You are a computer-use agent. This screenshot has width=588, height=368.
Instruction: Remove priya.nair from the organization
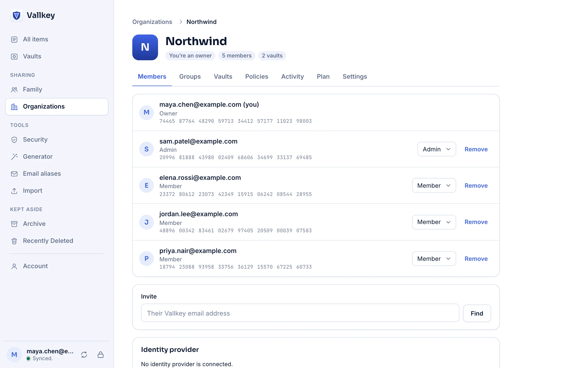tap(476, 259)
